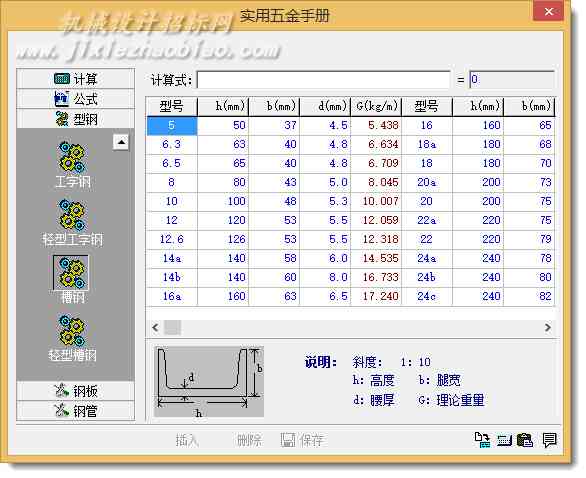Select model 14b cell
Viewport: 586px width, 478px height.
172,278
